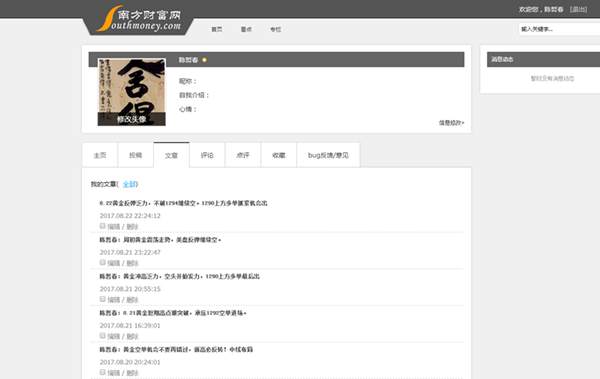Click the 昵称 field label
Viewport: 600px width, 379px height.
188,81
